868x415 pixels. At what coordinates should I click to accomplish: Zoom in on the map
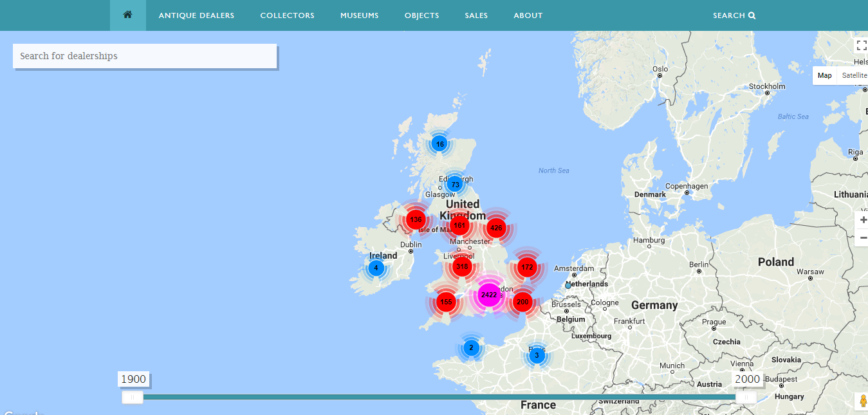[863, 220]
